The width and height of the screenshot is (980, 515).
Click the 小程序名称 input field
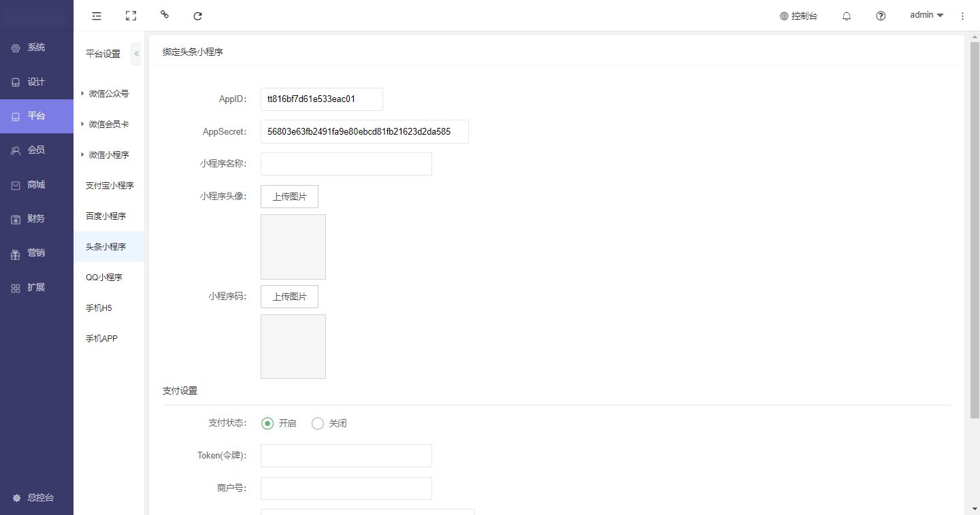(346, 164)
